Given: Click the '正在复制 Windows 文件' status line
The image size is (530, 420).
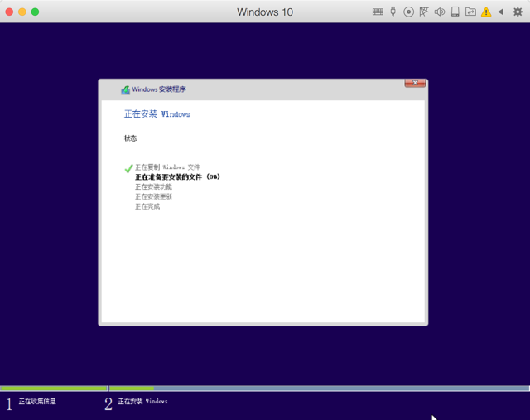Looking at the screenshot, I should 167,167.
